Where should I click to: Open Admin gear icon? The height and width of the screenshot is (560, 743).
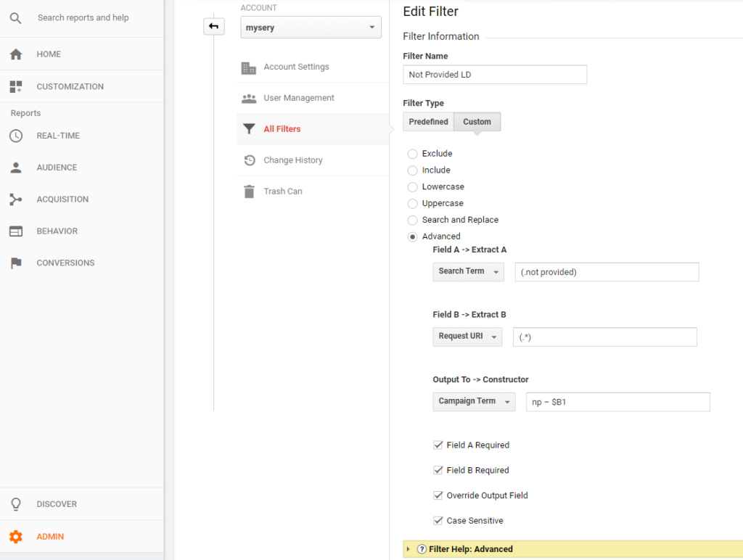coord(15,537)
